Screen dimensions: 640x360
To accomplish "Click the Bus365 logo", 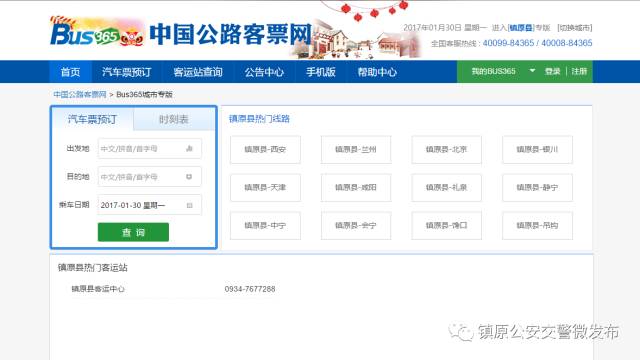I will tap(97, 33).
